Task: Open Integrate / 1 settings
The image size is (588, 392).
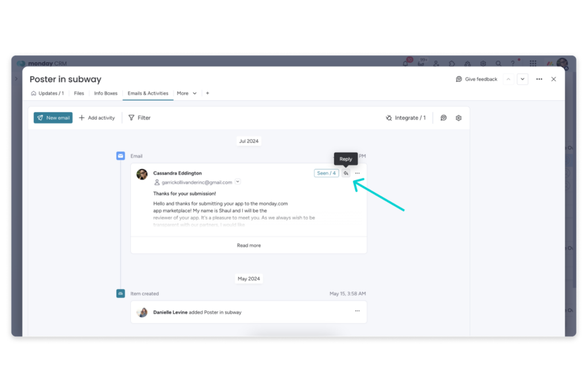Action: click(406, 118)
